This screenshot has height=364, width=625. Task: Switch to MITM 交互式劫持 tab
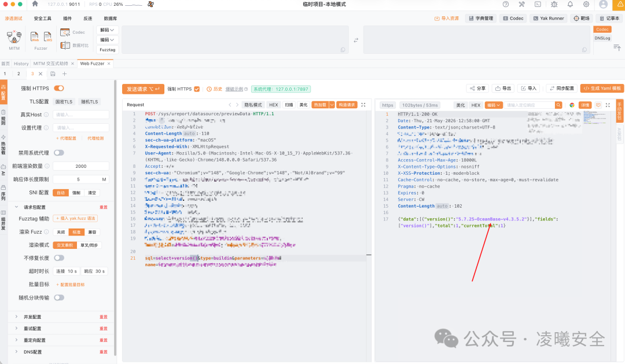[50, 64]
